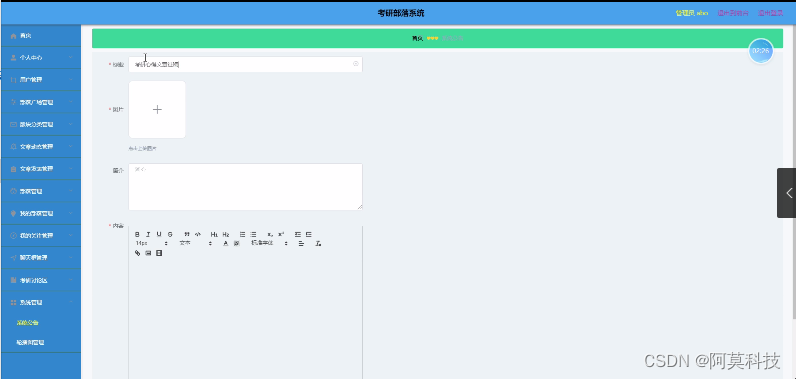Apply Heading 2 style
The height and width of the screenshot is (379, 796).
point(226,234)
